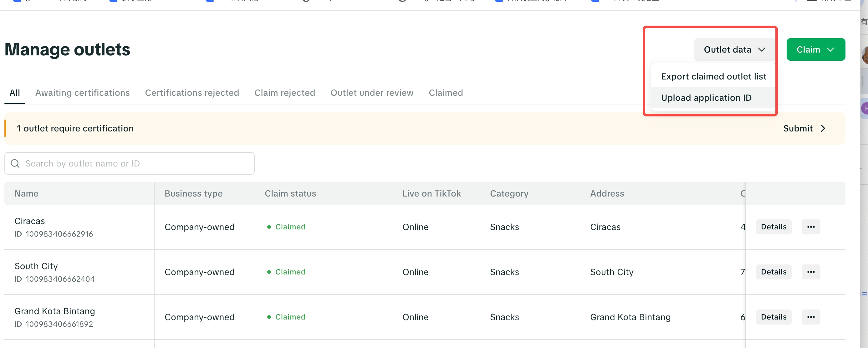Select the Claimed tab
Image resolution: width=868 pixels, height=348 pixels.
click(446, 93)
